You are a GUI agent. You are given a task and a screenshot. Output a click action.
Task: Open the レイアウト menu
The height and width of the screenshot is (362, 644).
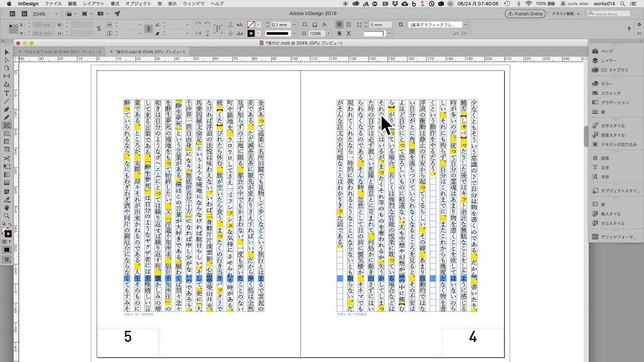(x=94, y=4)
